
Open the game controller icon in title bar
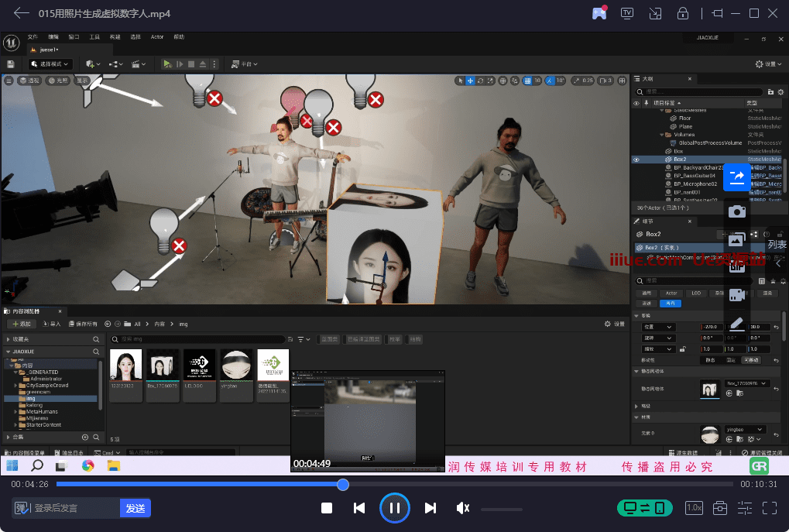[x=599, y=13]
